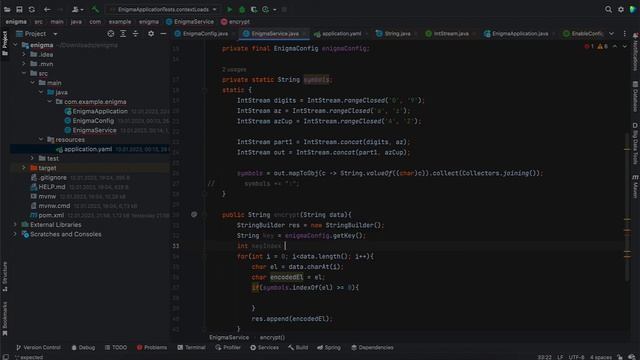640x360 pixels.
Task: Toggle the Structure tool window stripe button
Action: coord(5,277)
